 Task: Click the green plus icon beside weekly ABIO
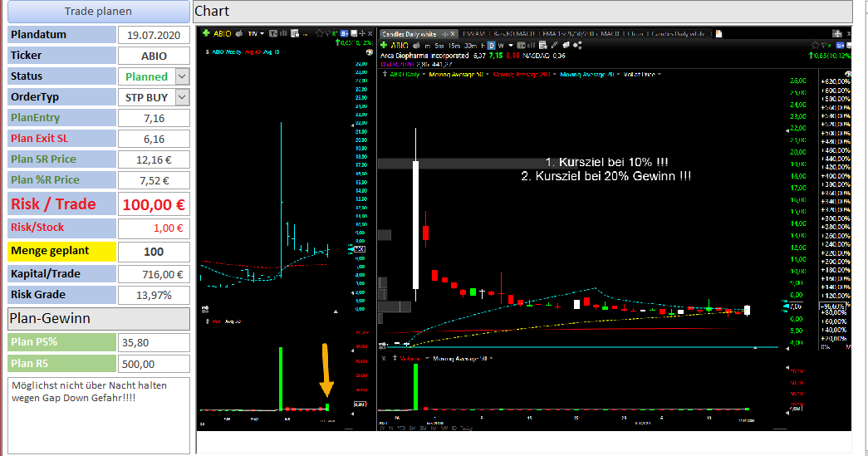point(206,33)
